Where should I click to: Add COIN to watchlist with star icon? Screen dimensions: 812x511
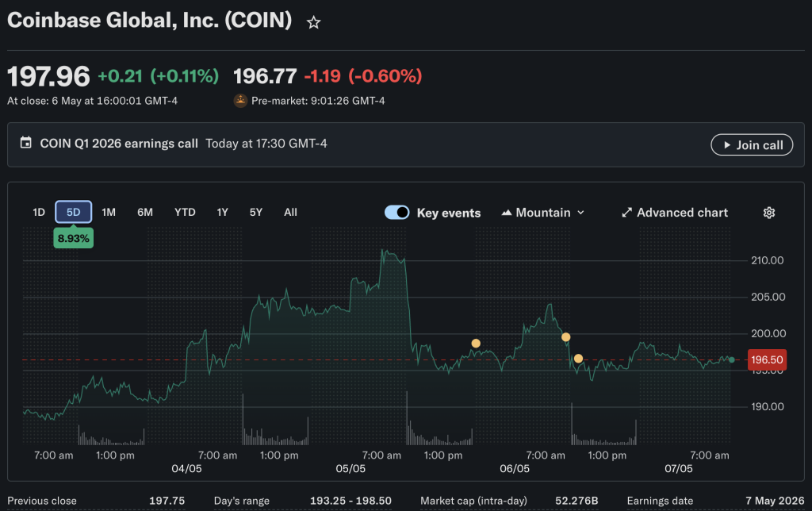(x=313, y=22)
